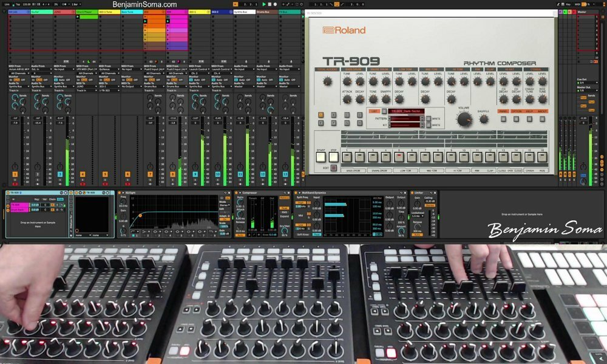The width and height of the screenshot is (607, 364).
Task: Open the Cue Out 3/4 dropdown
Action: 587,83
